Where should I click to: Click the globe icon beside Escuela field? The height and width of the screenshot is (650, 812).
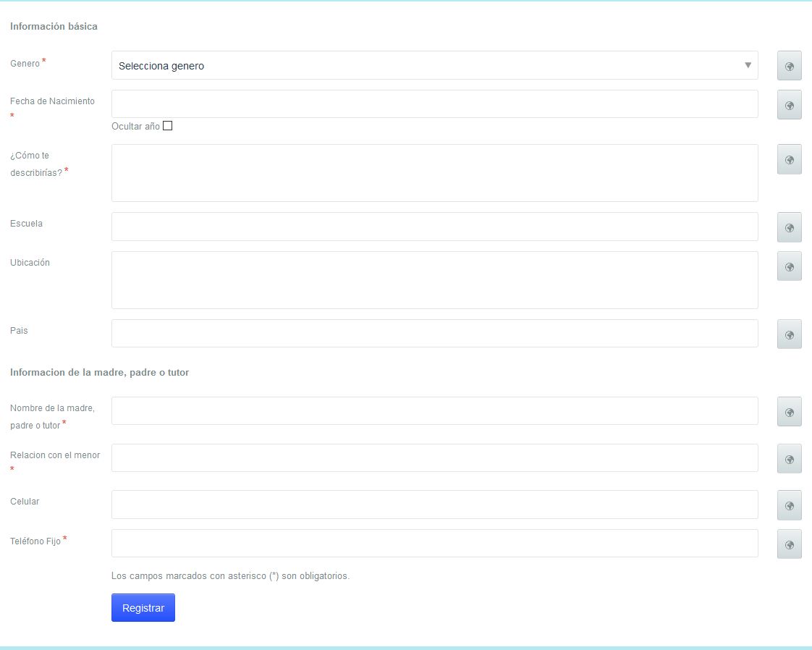point(789,227)
